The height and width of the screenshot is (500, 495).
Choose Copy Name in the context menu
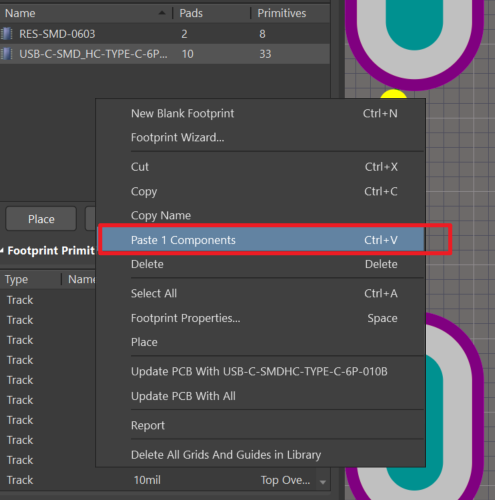coord(260,215)
